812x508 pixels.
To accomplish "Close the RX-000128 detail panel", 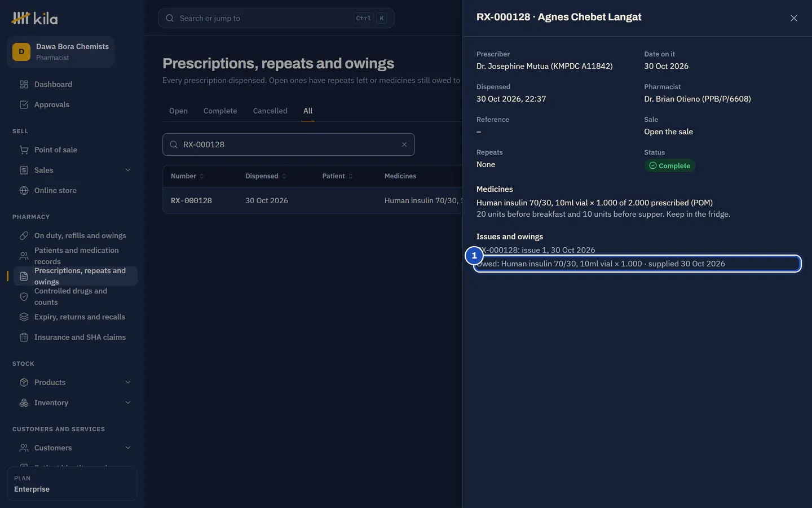I will pos(794,18).
